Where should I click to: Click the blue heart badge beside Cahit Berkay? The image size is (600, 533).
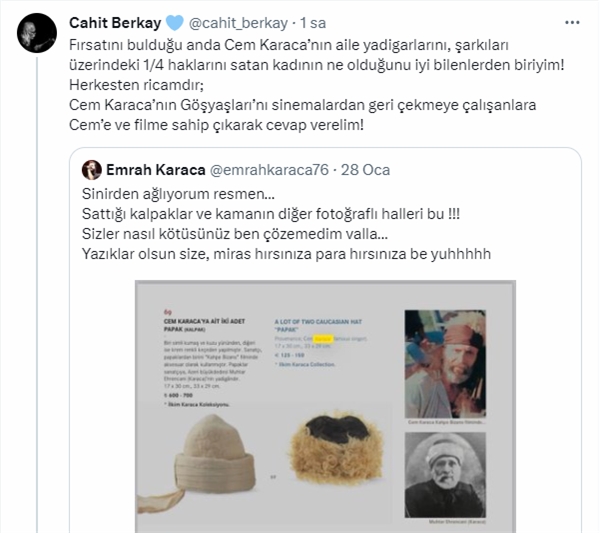pyautogui.click(x=175, y=23)
